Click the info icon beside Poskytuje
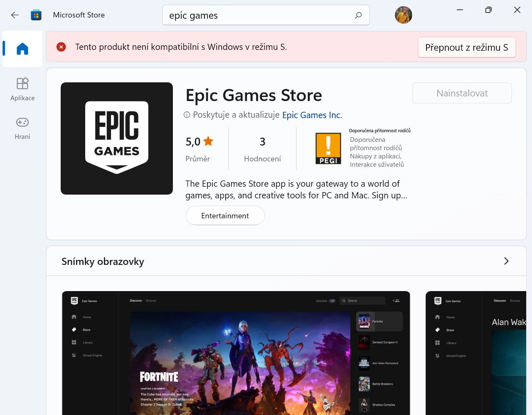532x415 pixels. click(x=187, y=115)
